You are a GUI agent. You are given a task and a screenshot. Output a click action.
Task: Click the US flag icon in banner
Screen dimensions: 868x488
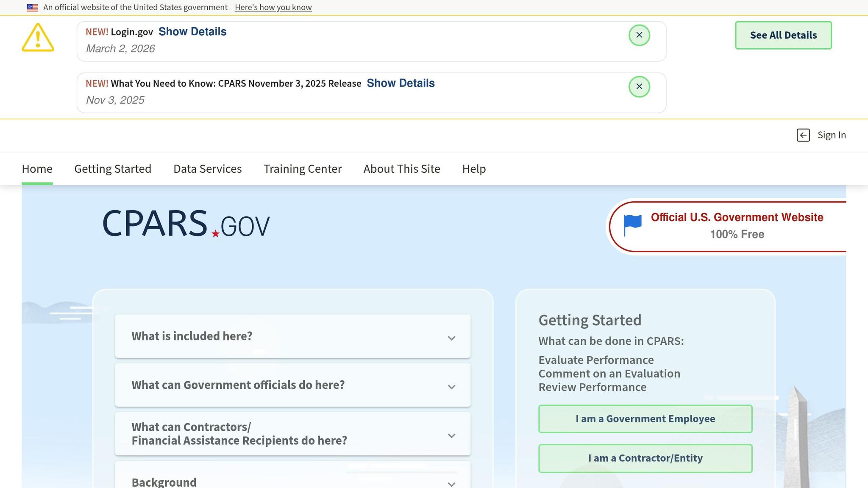32,8
